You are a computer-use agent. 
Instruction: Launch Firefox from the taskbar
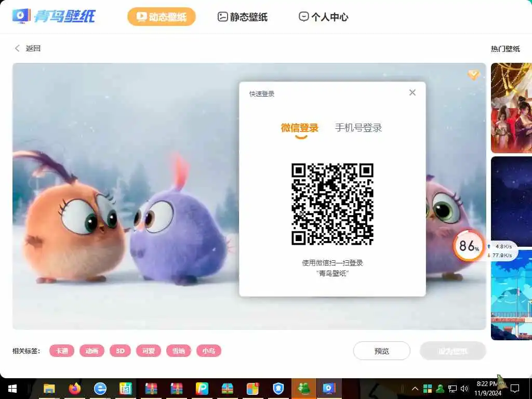point(75,389)
